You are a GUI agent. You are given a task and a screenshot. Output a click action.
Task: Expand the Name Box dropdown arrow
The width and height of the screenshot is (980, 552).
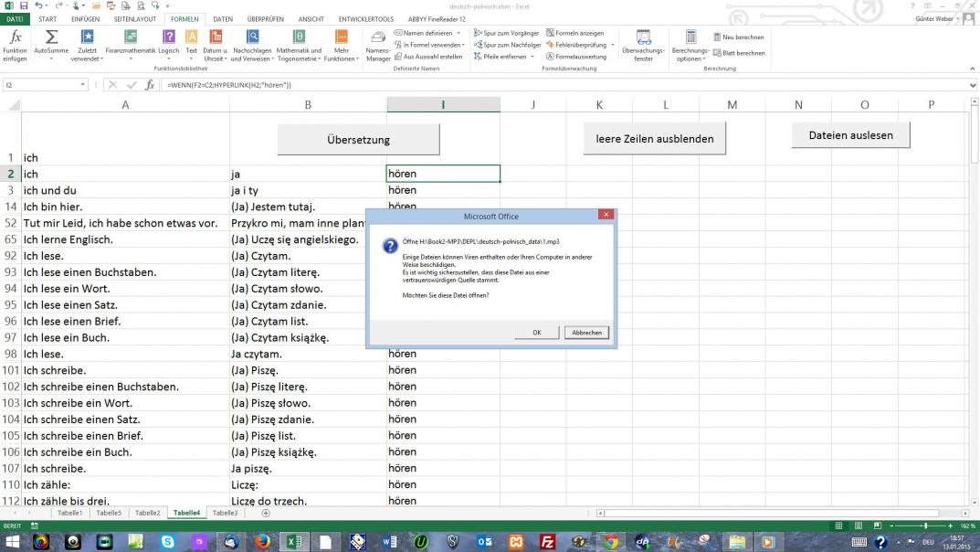point(83,85)
